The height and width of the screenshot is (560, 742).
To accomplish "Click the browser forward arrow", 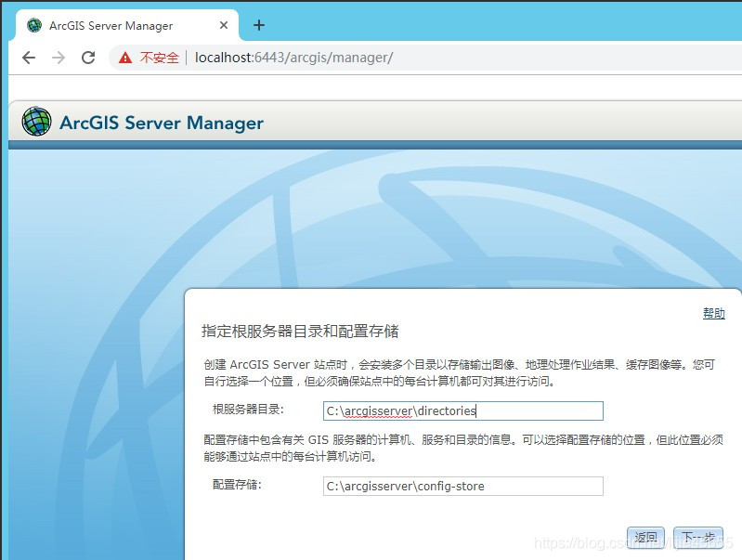I will (x=59, y=58).
